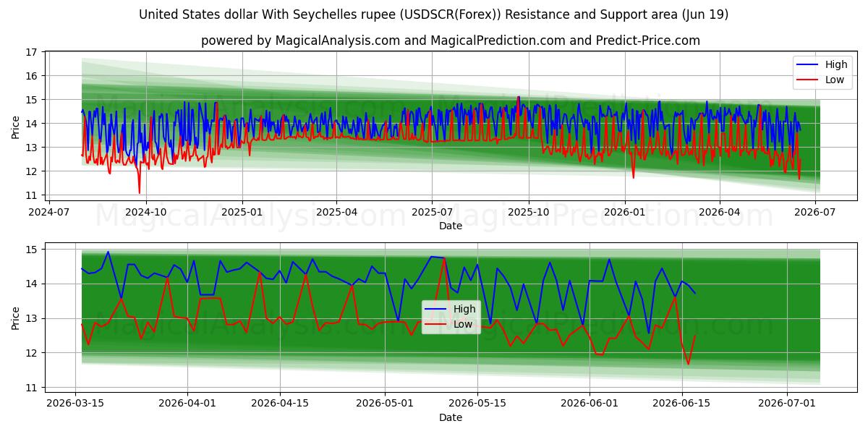Click the 2026-05-01 tick label
The image size is (868, 434).
point(385,404)
